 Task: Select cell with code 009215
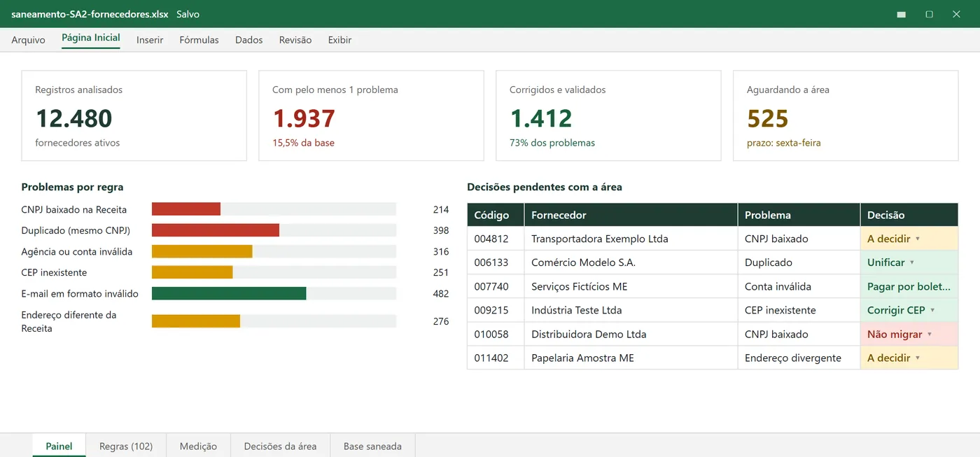click(x=496, y=310)
